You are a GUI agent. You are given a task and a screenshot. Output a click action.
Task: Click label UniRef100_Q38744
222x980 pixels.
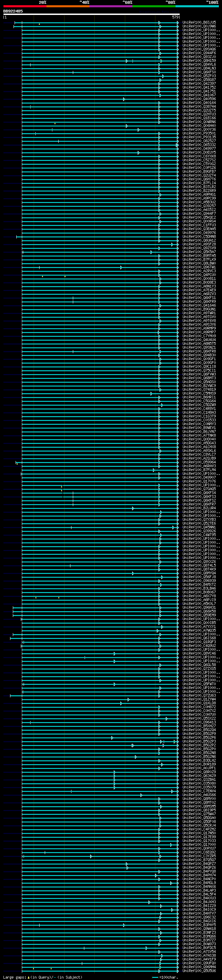[199, 106]
